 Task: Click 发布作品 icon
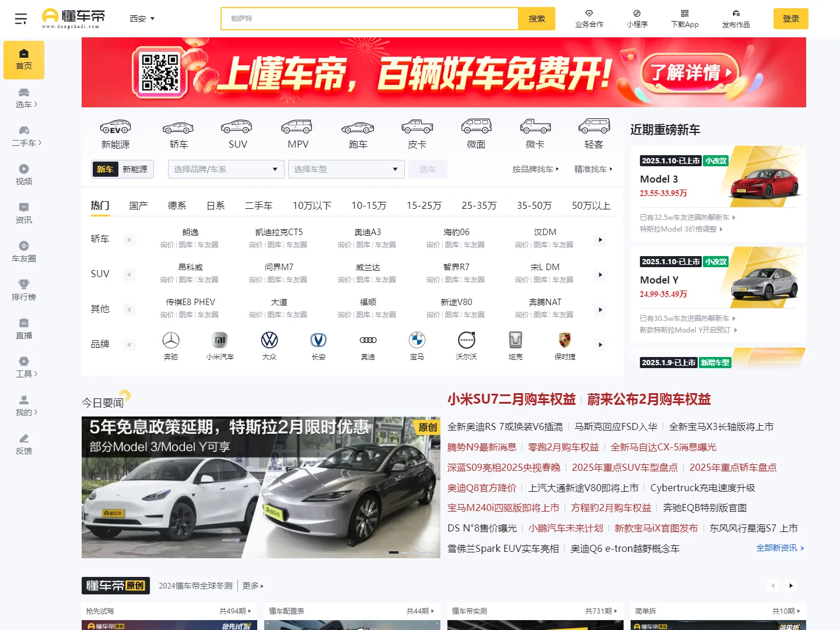[x=736, y=19]
